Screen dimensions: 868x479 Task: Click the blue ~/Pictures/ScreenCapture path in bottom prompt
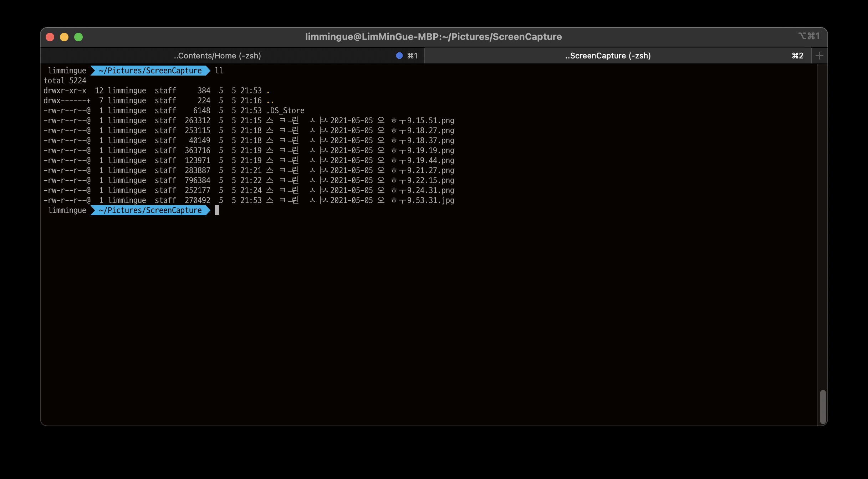click(x=150, y=210)
